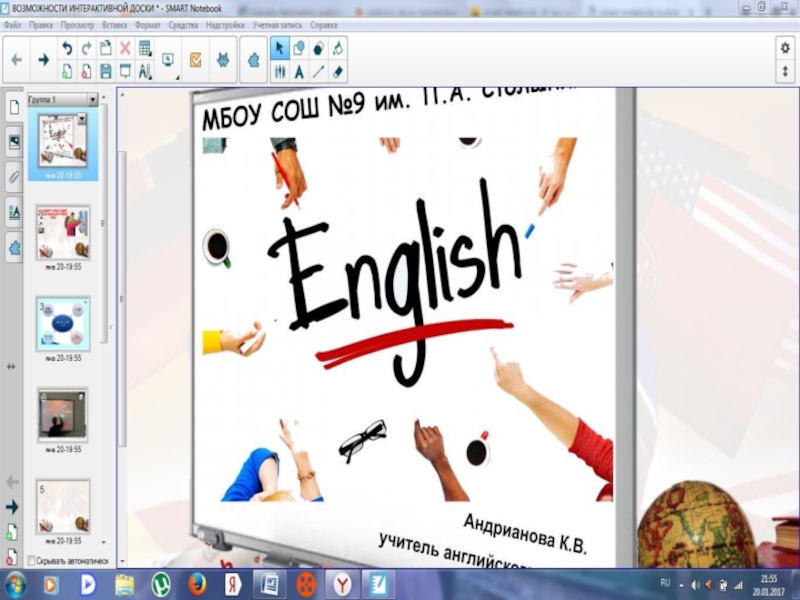Open the blue cat add-on icon
800x600 pixels.
[x=223, y=60]
